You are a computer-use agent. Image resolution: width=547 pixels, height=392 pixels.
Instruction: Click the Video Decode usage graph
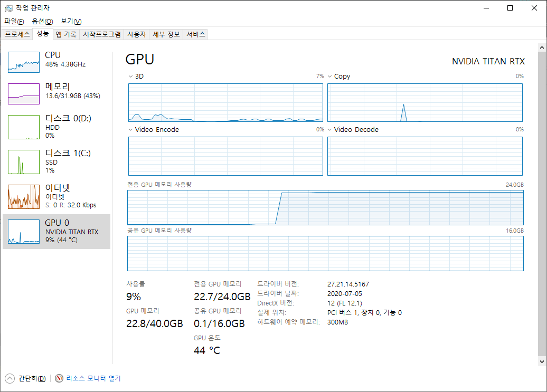pos(425,156)
